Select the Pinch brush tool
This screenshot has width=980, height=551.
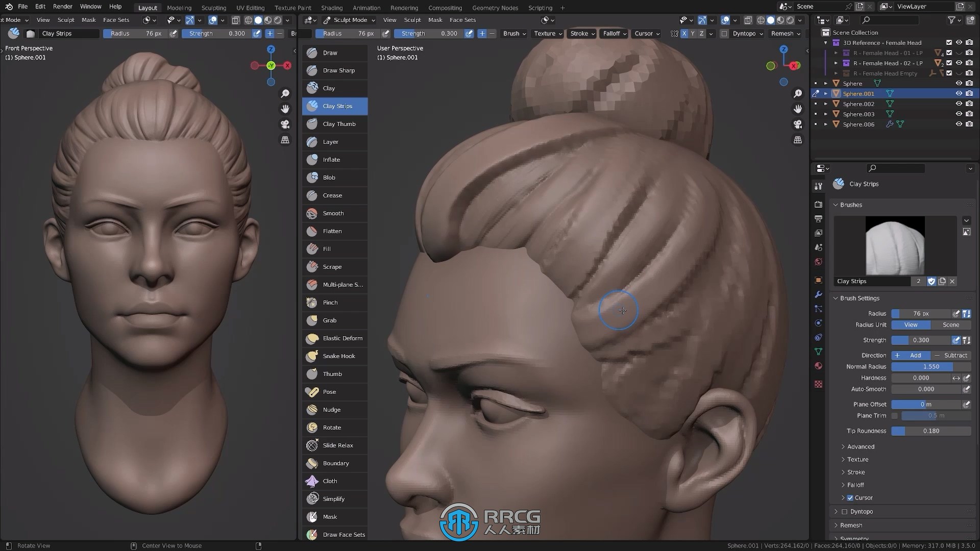pyautogui.click(x=330, y=302)
